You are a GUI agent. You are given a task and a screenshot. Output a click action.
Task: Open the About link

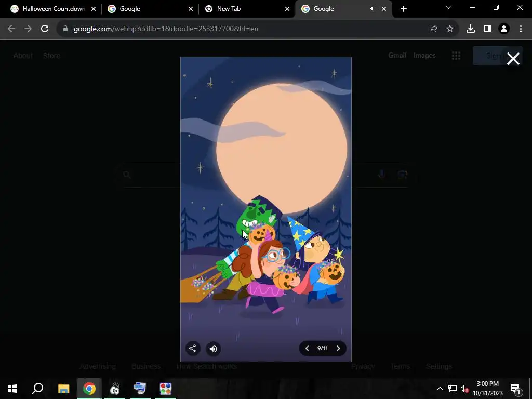tap(23, 56)
